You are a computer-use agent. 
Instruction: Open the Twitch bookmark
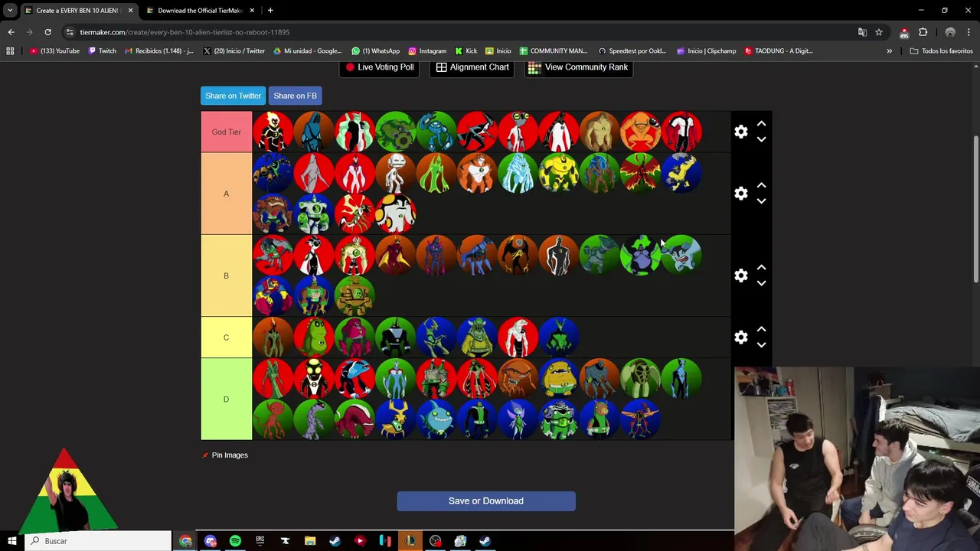102,51
